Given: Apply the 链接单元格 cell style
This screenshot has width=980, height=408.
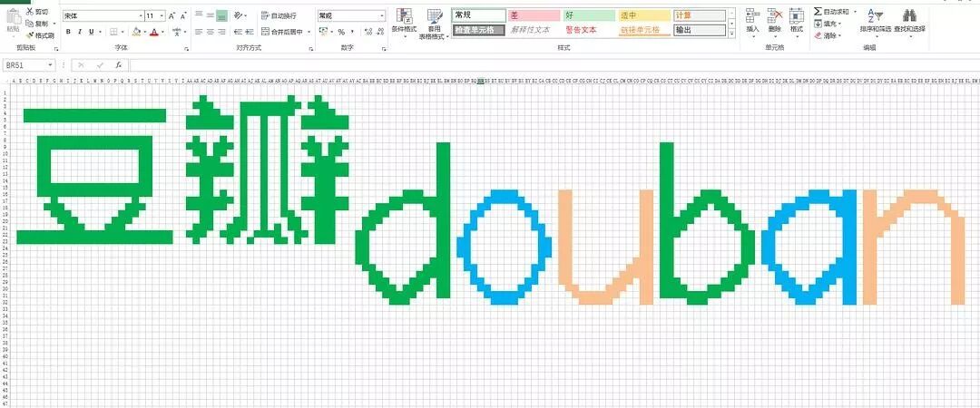Looking at the screenshot, I should coord(644,30).
